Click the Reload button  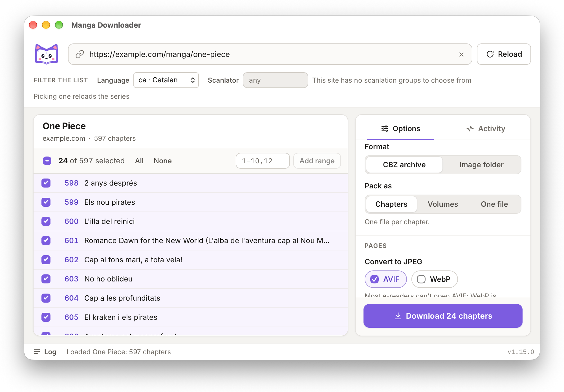tap(504, 54)
